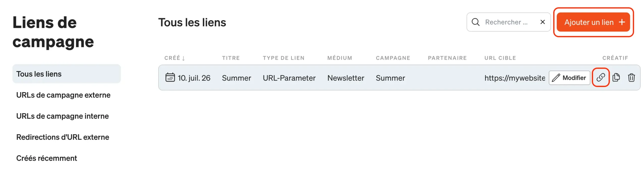Image resolution: width=644 pixels, height=179 pixels.
Task: Click the pencil icon in Modifier button
Action: pos(556,78)
